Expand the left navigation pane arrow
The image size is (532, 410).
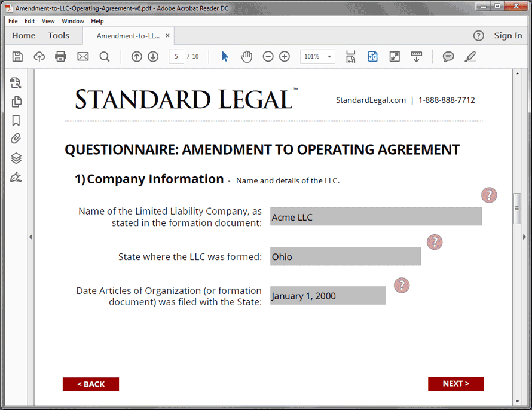coord(31,237)
